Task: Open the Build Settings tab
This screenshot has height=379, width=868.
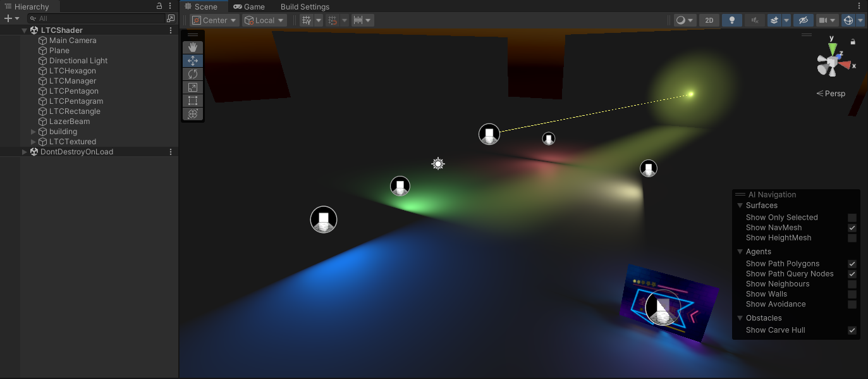Action: point(305,6)
